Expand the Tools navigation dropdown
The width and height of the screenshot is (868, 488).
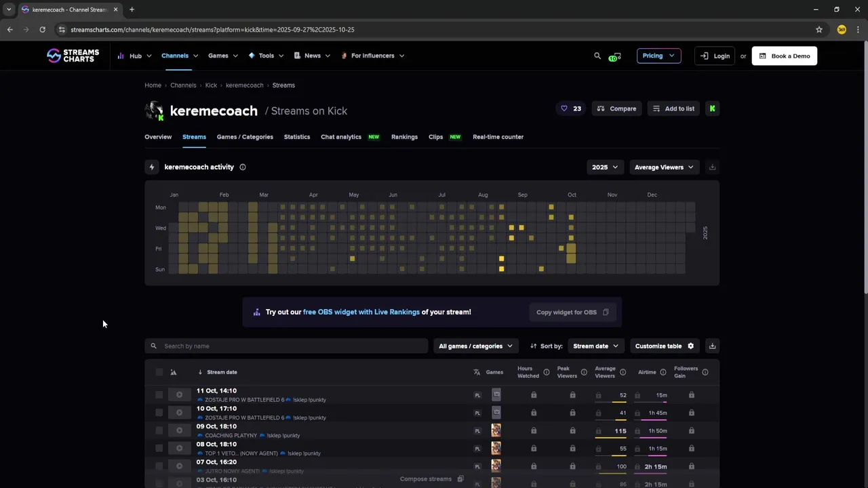[x=266, y=56]
